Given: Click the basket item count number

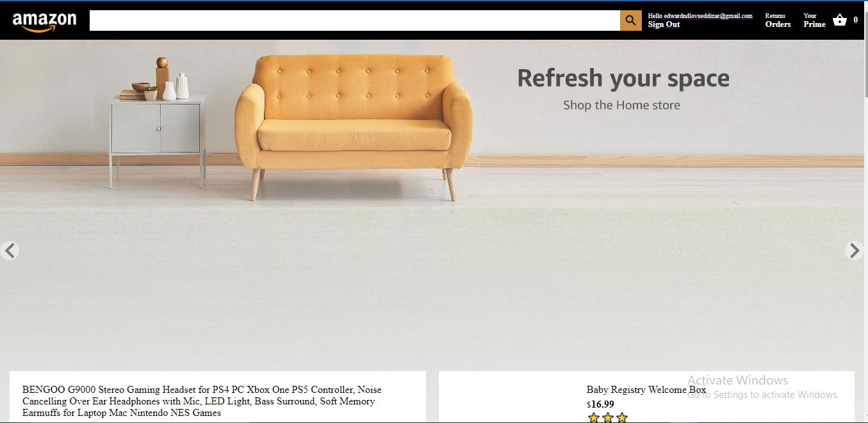Looking at the screenshot, I should 855,20.
